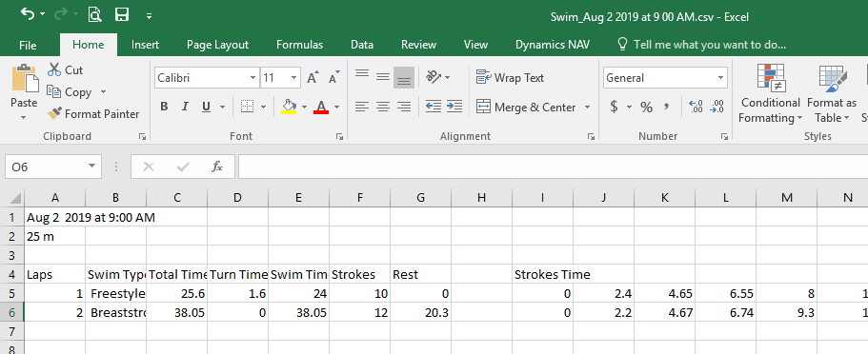Viewport: 868px width, 354px height.
Task: Toggle Wrap Text option
Action: click(x=511, y=78)
